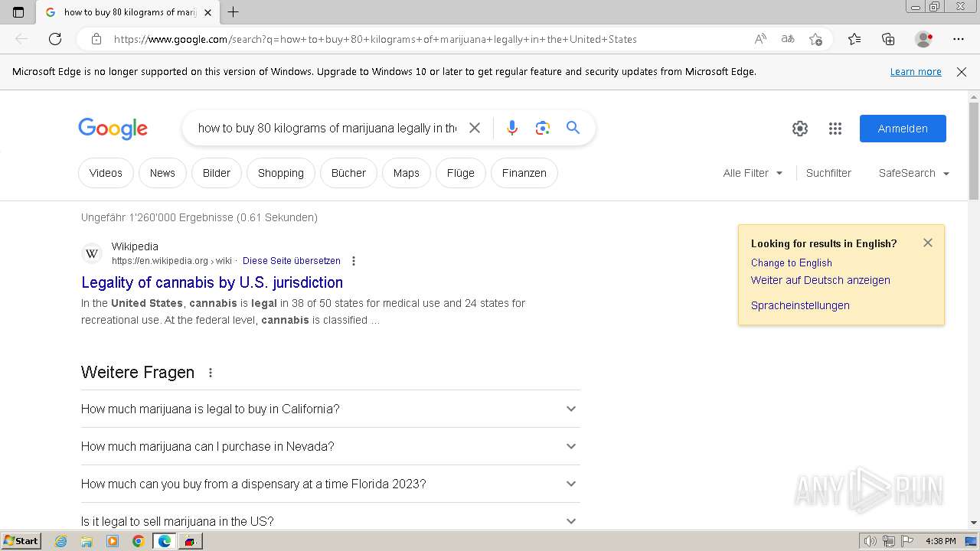Viewport: 980px width, 551px height.
Task: Click the Edge icon in the taskbar
Action: pos(164,541)
